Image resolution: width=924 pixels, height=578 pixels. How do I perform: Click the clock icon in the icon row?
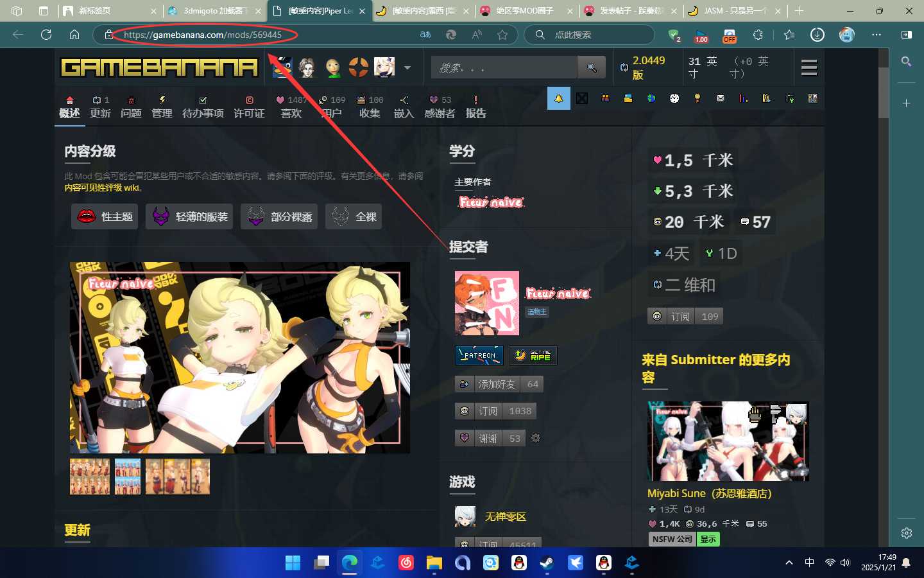pyautogui.click(x=674, y=98)
